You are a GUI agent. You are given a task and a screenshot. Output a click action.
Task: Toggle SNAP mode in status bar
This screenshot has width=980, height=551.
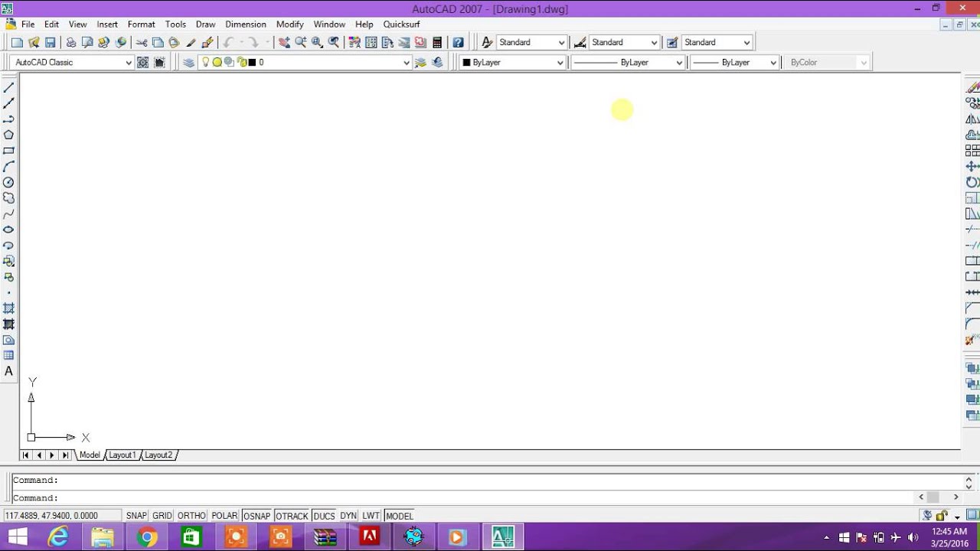coord(136,516)
